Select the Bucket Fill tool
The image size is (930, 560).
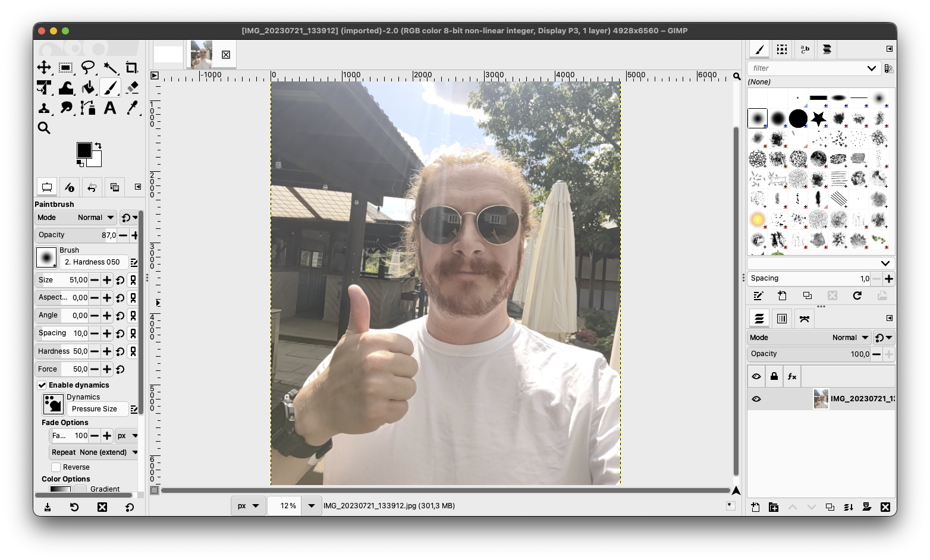pos(88,87)
